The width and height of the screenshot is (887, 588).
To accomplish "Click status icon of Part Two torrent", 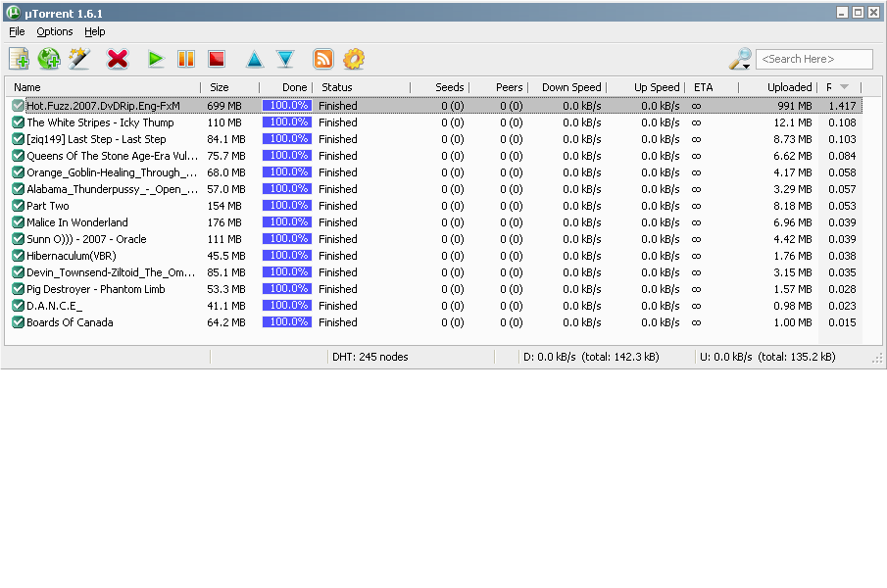I will 18,206.
